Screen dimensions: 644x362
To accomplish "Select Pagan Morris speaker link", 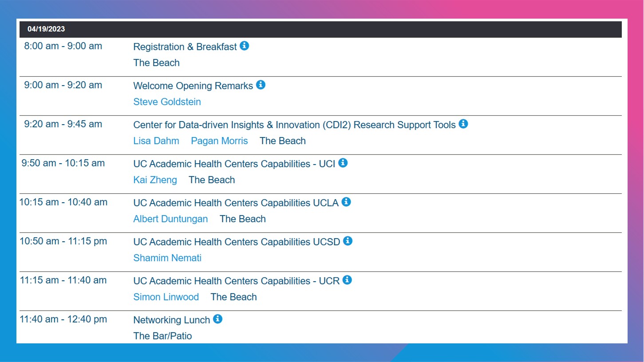I will pyautogui.click(x=219, y=141).
